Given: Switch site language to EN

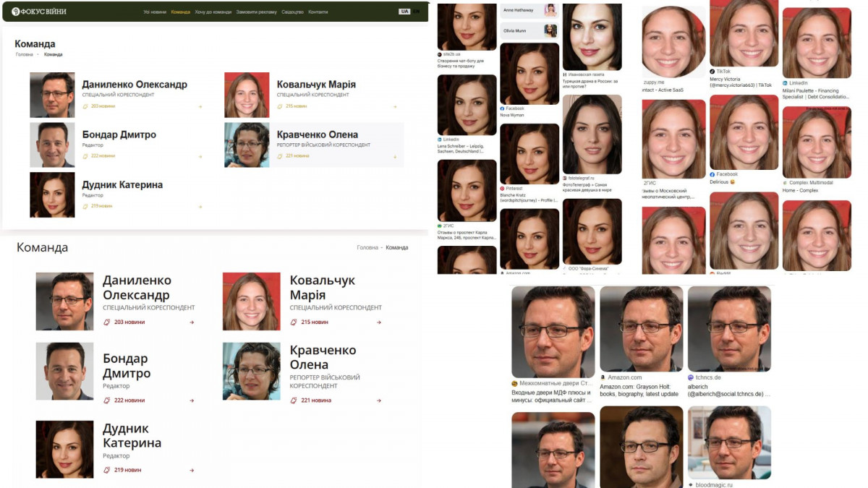Looking at the screenshot, I should [x=417, y=12].
